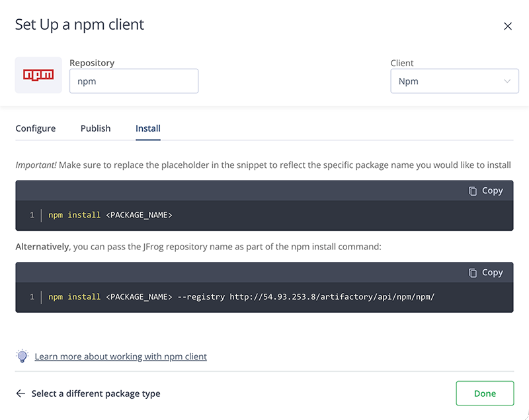Open the Publish tab
Screen dimensions: 529x420
[96, 128]
